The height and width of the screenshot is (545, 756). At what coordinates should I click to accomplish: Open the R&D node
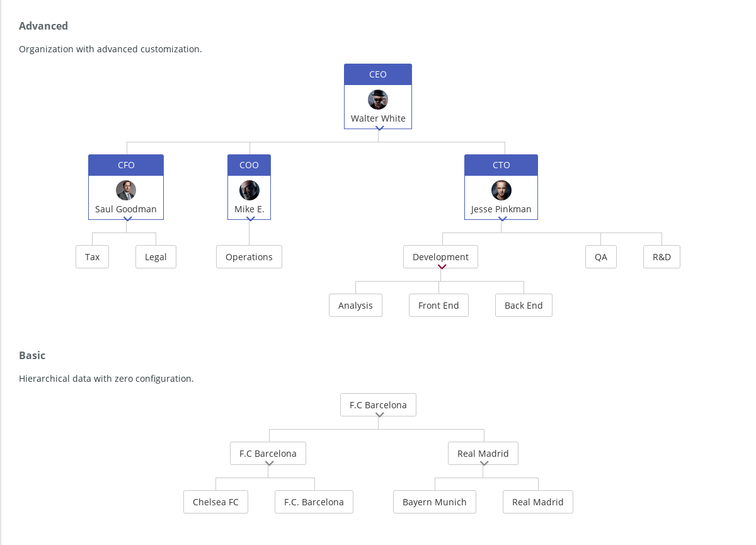[x=661, y=256]
